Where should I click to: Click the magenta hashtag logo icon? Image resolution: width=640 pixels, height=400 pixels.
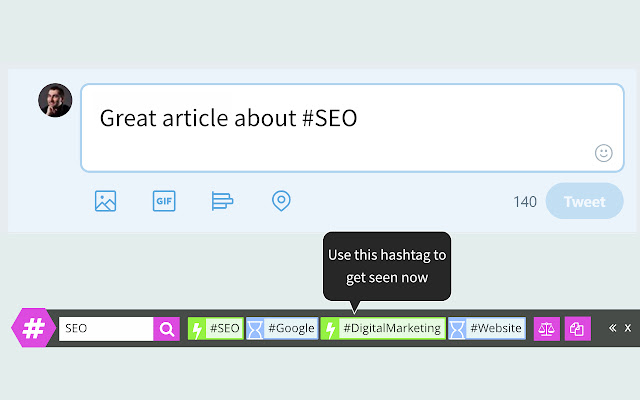click(33, 328)
